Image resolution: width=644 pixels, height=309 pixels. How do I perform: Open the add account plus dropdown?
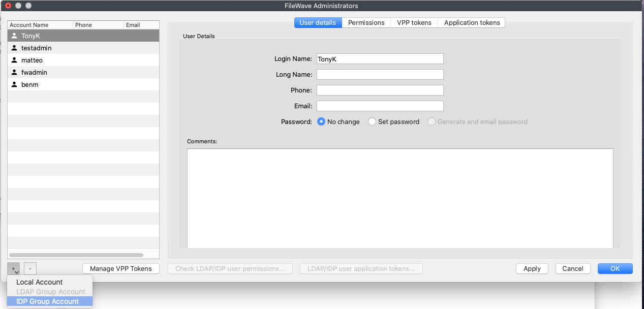click(14, 268)
